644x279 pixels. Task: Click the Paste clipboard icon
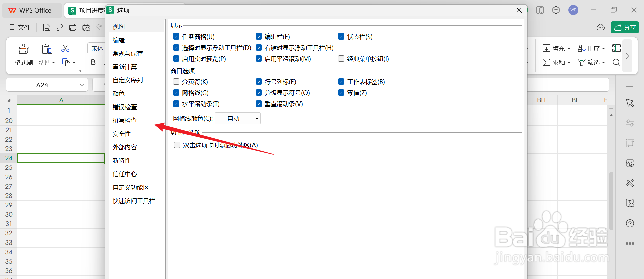[x=47, y=49]
